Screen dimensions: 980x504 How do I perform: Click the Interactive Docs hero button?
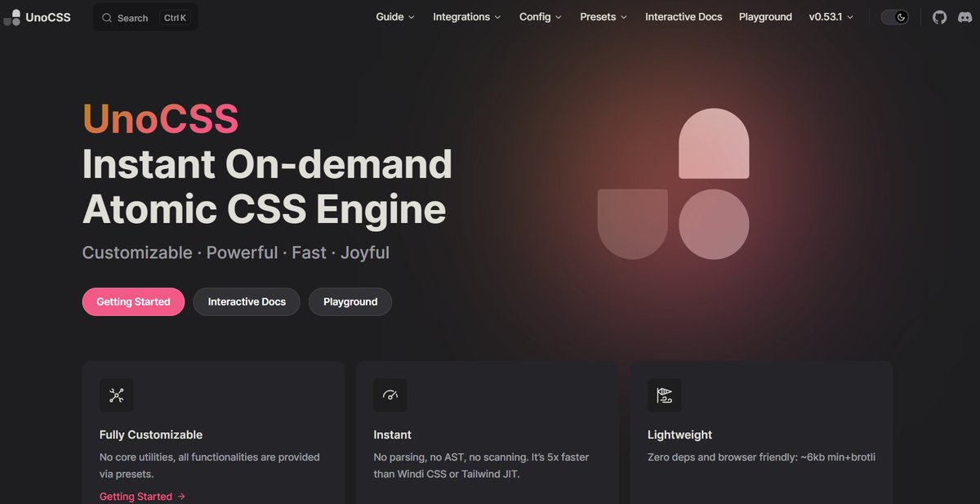247,301
